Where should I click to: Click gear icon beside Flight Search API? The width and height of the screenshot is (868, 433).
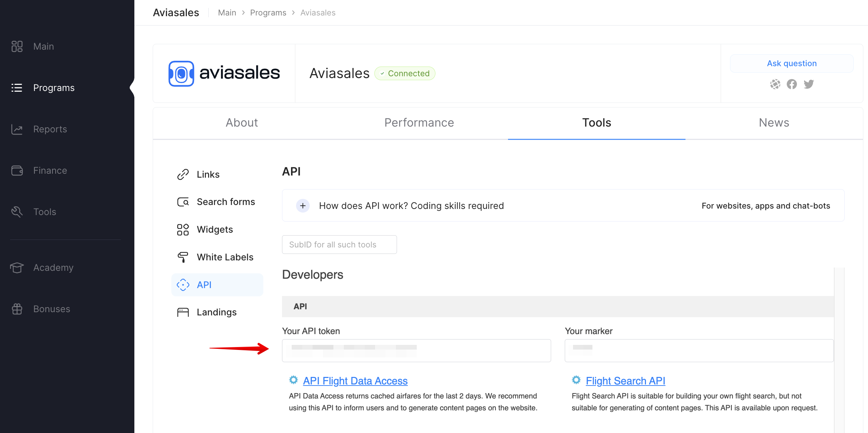[576, 380]
